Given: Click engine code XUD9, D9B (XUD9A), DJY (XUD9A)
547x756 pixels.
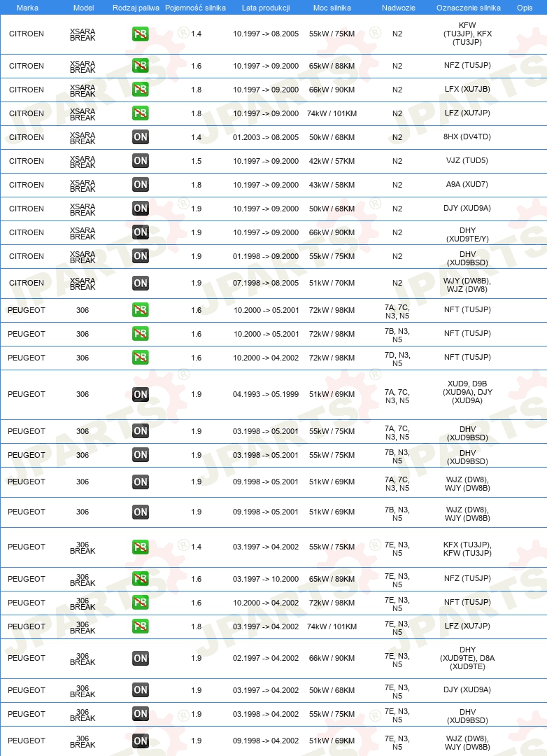Looking at the screenshot, I should [467, 392].
